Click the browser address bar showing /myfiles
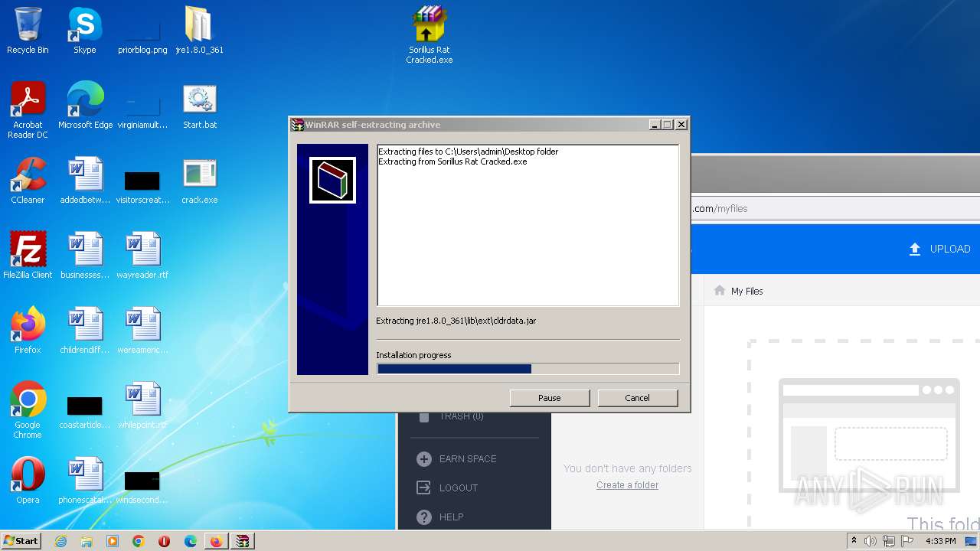The height and width of the screenshot is (551, 980). click(x=835, y=208)
